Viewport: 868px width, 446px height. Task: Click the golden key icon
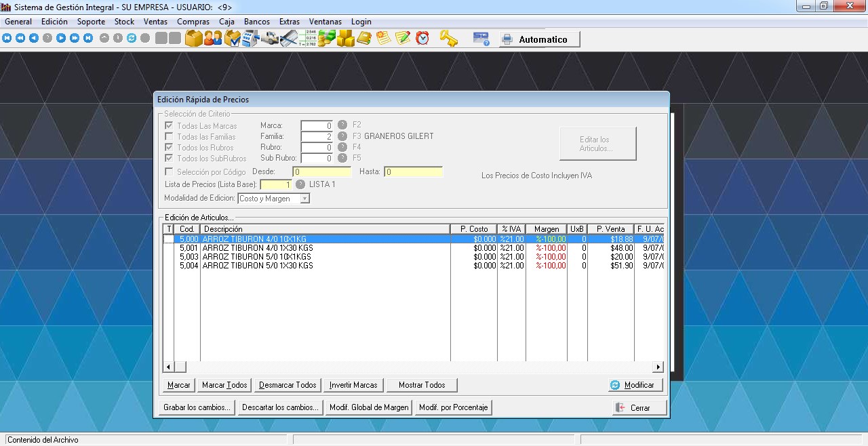coord(448,39)
